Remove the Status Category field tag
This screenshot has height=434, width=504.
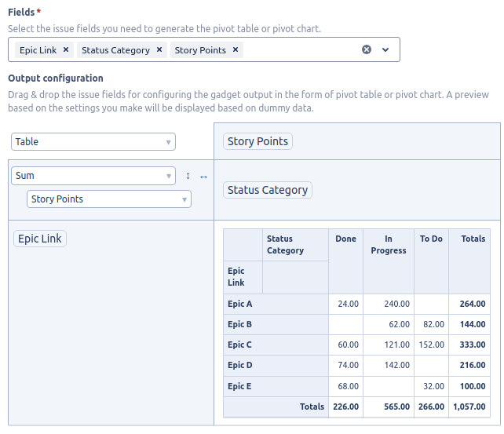(159, 49)
